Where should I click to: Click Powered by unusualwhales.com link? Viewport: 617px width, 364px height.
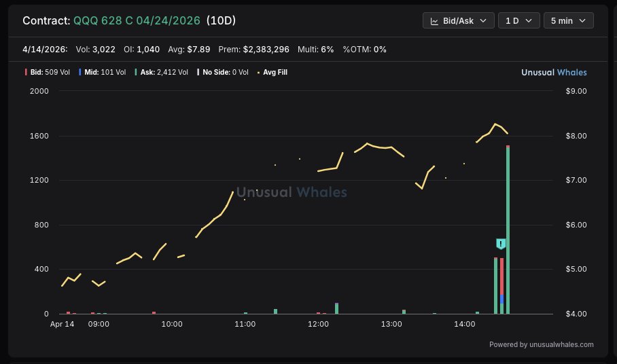point(542,344)
